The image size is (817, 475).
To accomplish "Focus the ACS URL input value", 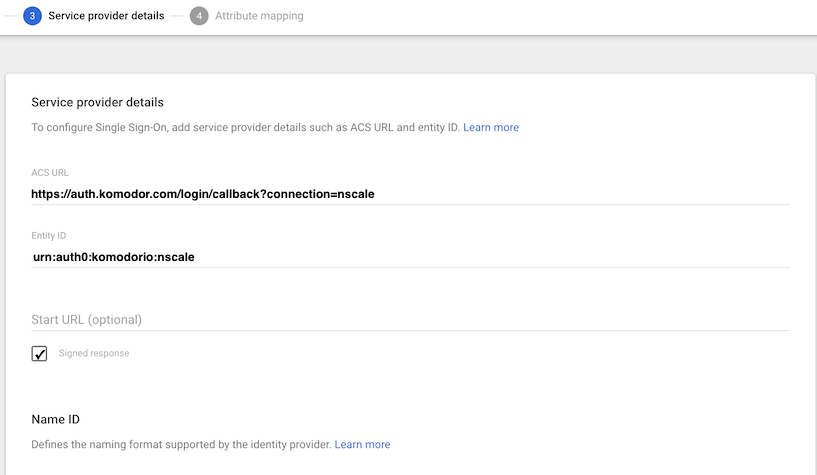I will click(203, 193).
